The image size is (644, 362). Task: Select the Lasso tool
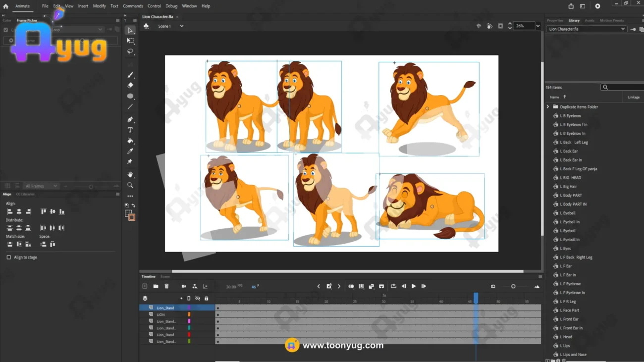coord(130,52)
